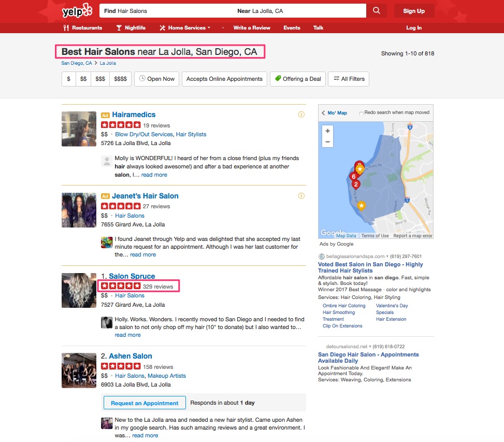Toggle the $$ price filter
This screenshot has height=442, width=504.
tap(84, 79)
